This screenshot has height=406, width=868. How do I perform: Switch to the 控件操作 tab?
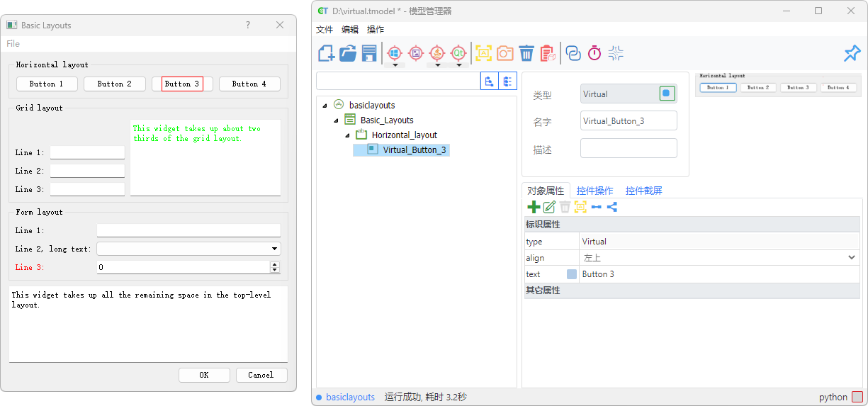click(594, 191)
